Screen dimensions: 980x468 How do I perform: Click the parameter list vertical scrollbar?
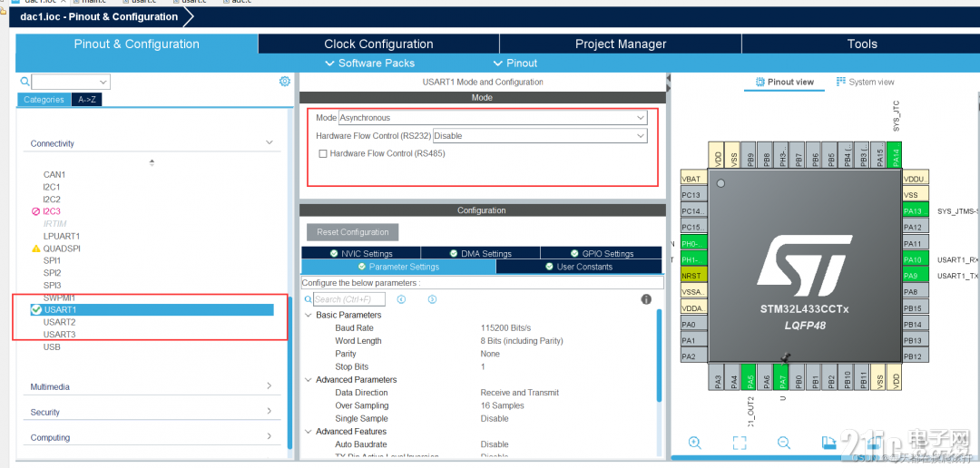click(659, 355)
